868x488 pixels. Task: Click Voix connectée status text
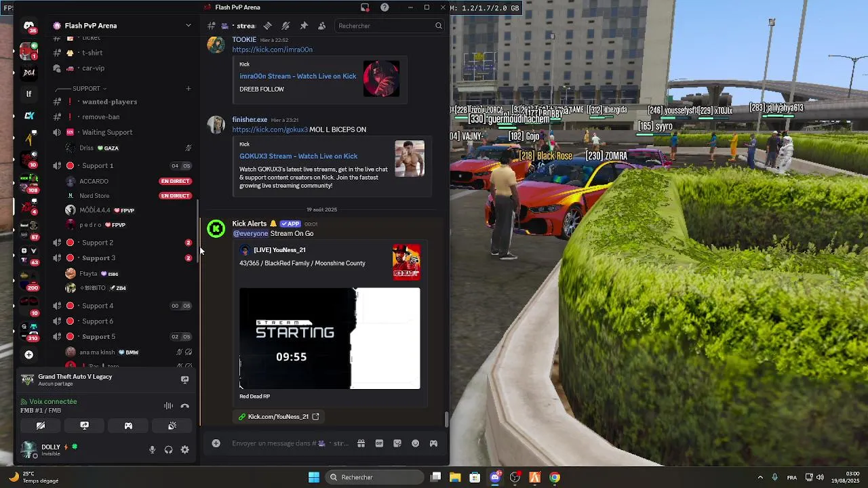[x=53, y=402]
